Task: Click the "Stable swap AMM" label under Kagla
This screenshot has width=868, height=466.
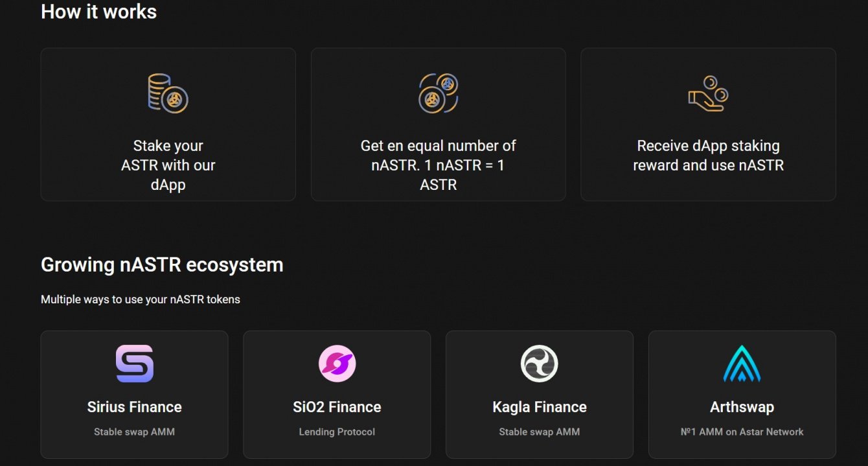Action: tap(539, 432)
